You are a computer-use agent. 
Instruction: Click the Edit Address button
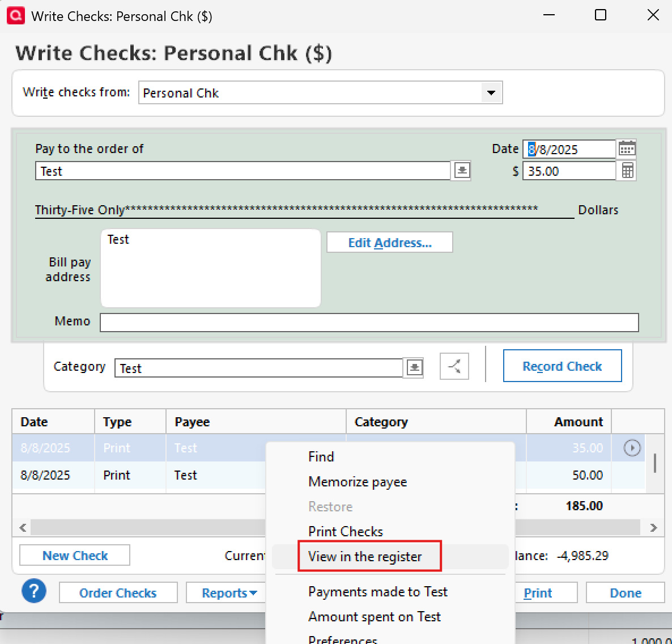click(x=390, y=242)
